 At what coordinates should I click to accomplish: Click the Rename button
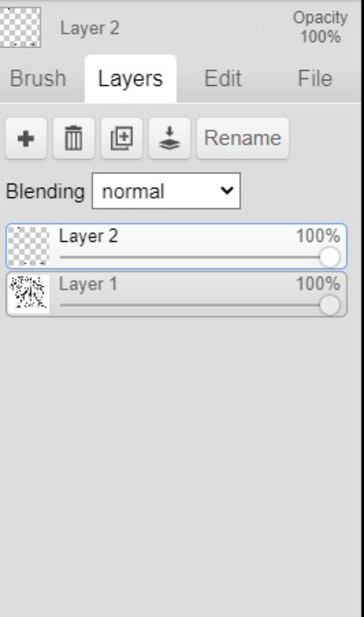(243, 138)
